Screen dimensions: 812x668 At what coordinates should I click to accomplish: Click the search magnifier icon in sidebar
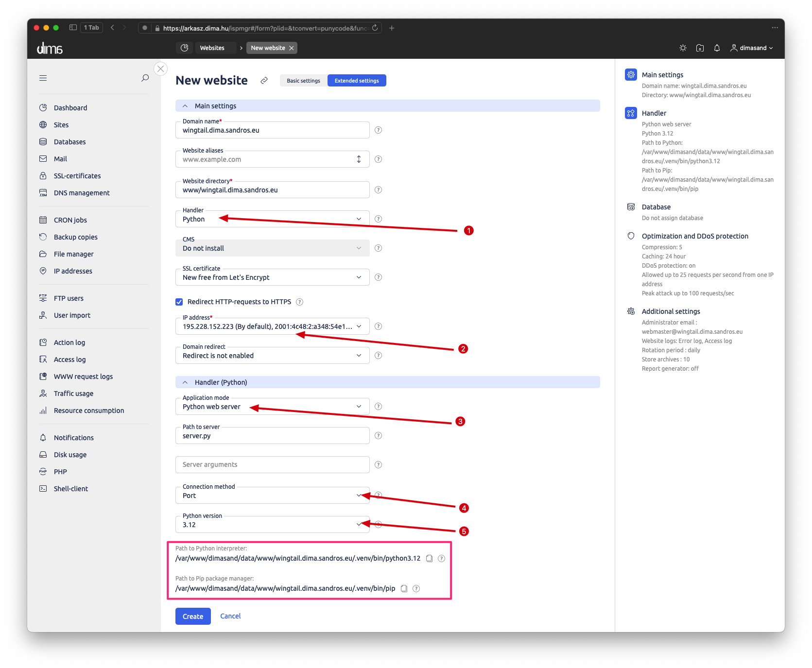tap(145, 78)
